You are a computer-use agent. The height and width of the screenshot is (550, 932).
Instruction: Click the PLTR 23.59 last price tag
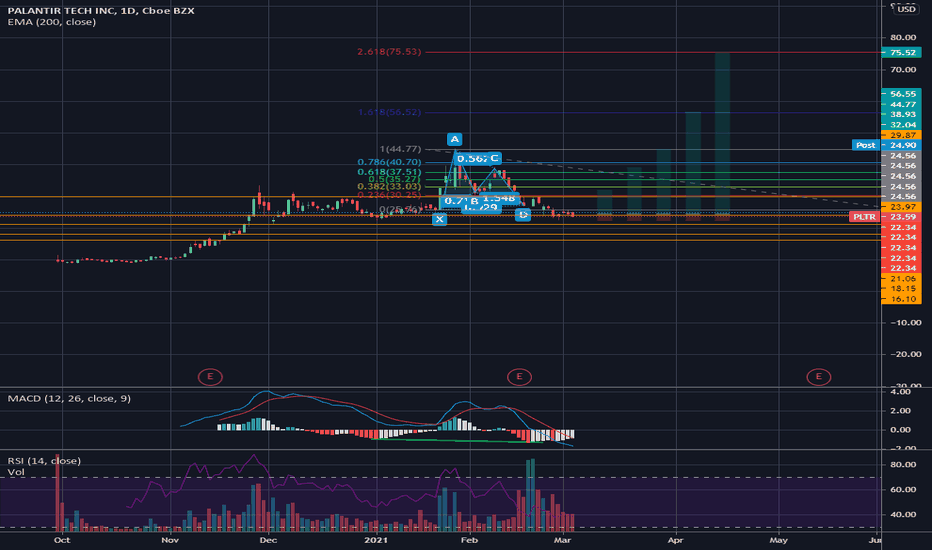pos(886,217)
